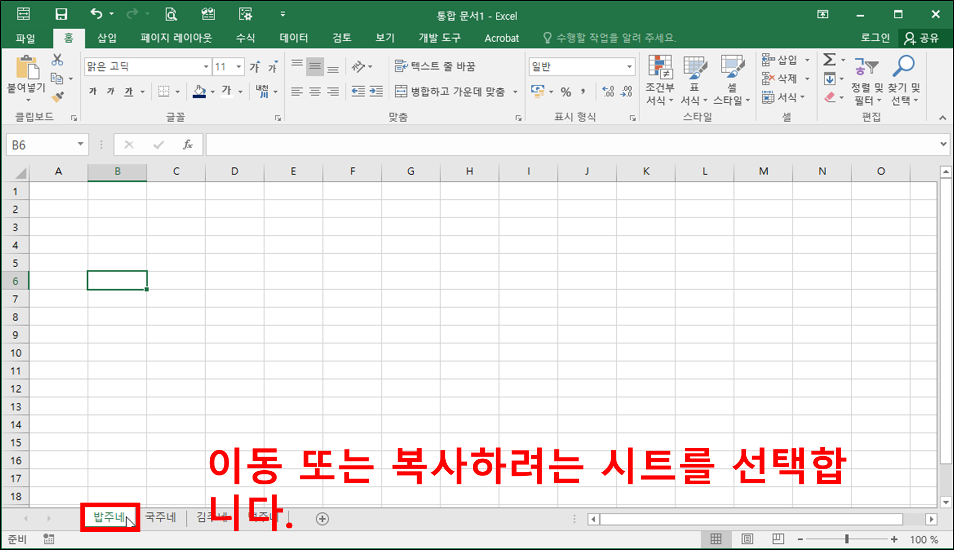
Task: Click the font color 가 swatch
Action: [226, 91]
